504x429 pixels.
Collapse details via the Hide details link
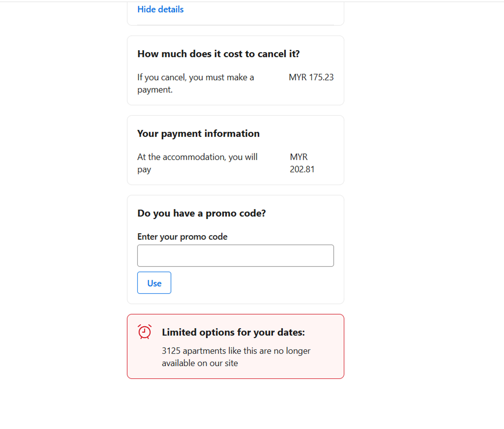point(161,9)
